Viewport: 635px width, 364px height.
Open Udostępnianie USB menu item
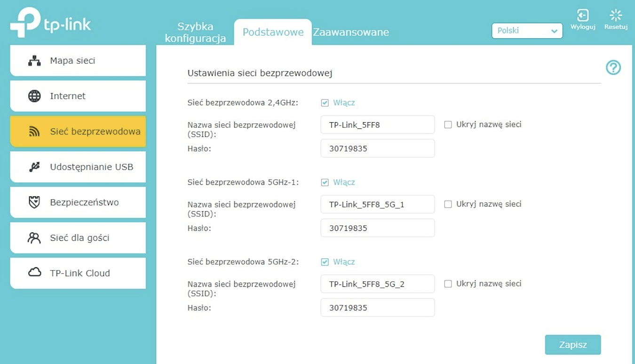(x=78, y=167)
